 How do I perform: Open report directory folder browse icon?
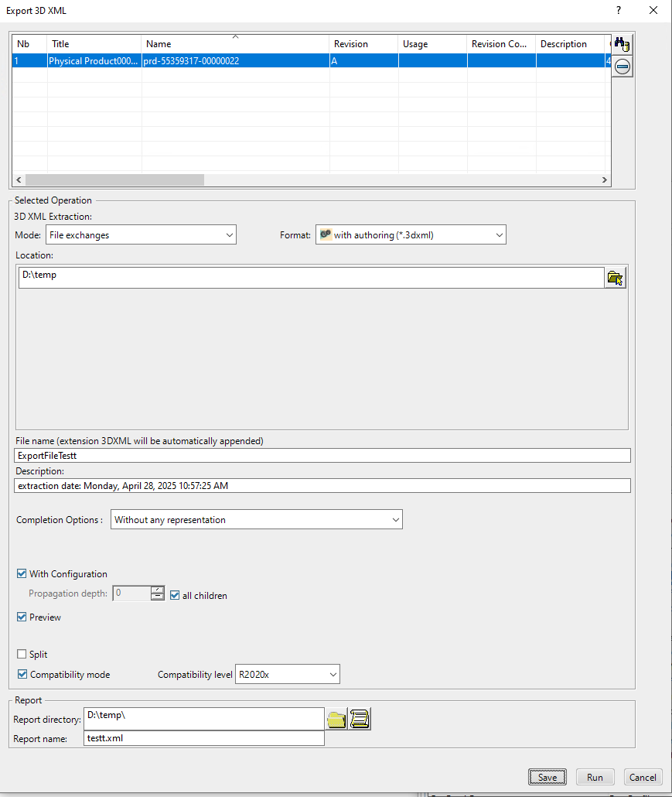pos(336,718)
